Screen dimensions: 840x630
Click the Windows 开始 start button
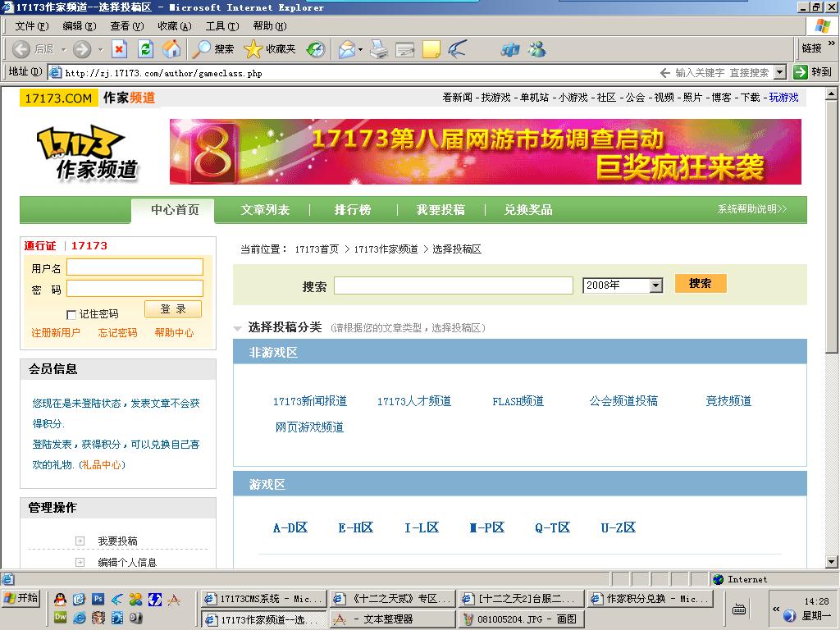pyautogui.click(x=21, y=598)
